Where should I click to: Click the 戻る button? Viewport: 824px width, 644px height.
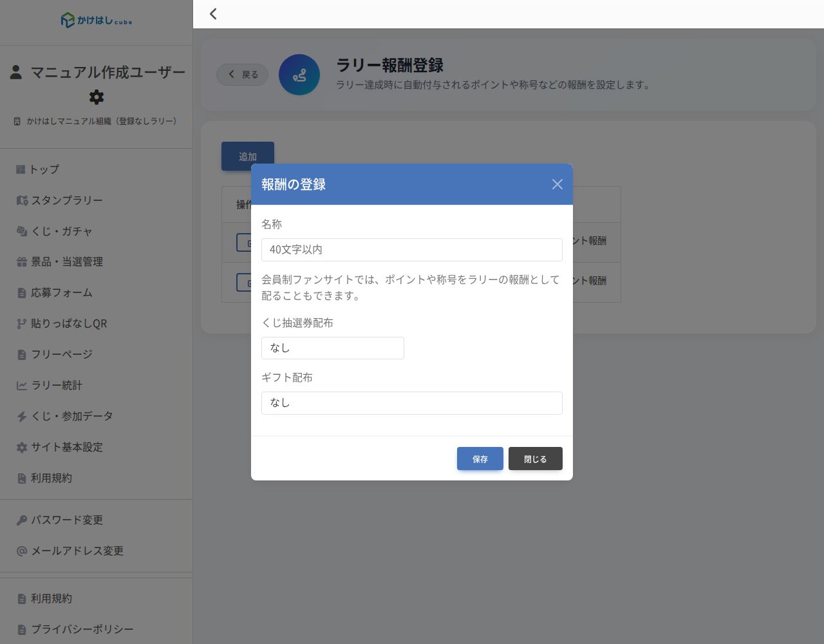[x=243, y=75]
